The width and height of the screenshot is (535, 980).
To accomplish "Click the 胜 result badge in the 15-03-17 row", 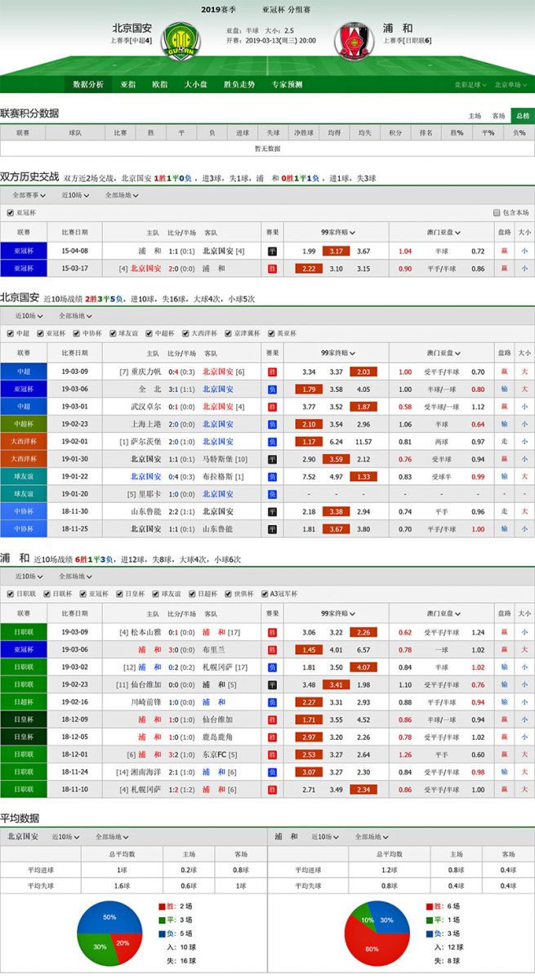I will coord(273,268).
